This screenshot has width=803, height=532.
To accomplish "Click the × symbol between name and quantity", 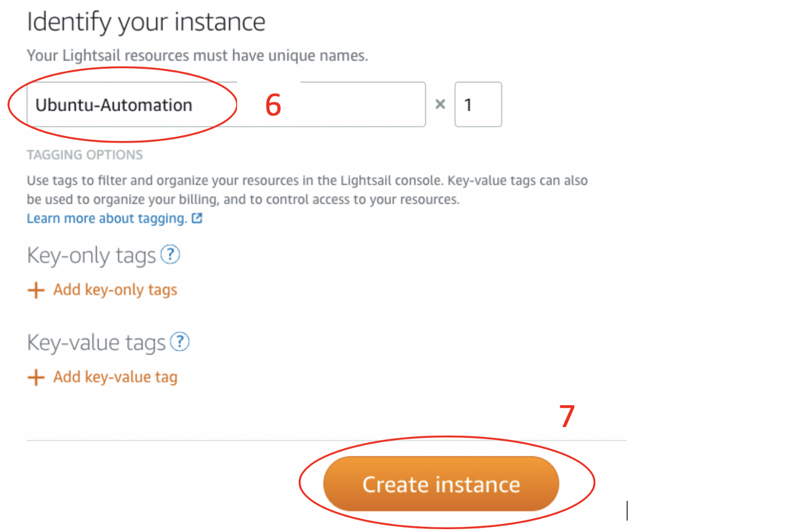I will pyautogui.click(x=440, y=104).
